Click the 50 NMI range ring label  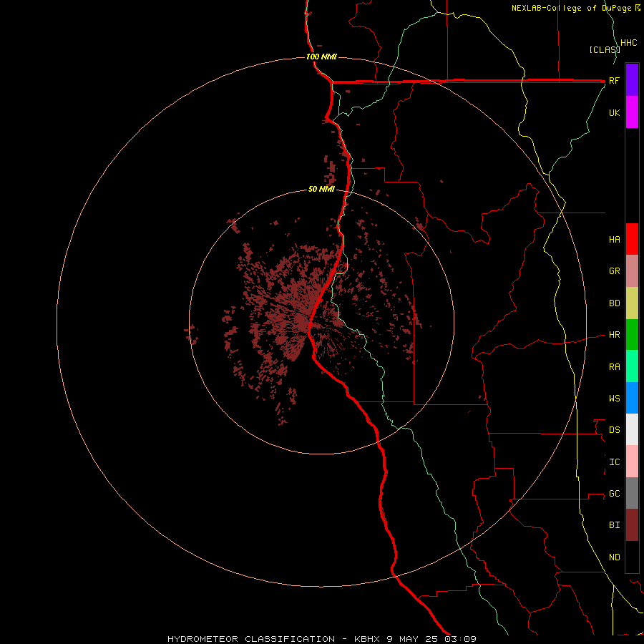pos(321,189)
